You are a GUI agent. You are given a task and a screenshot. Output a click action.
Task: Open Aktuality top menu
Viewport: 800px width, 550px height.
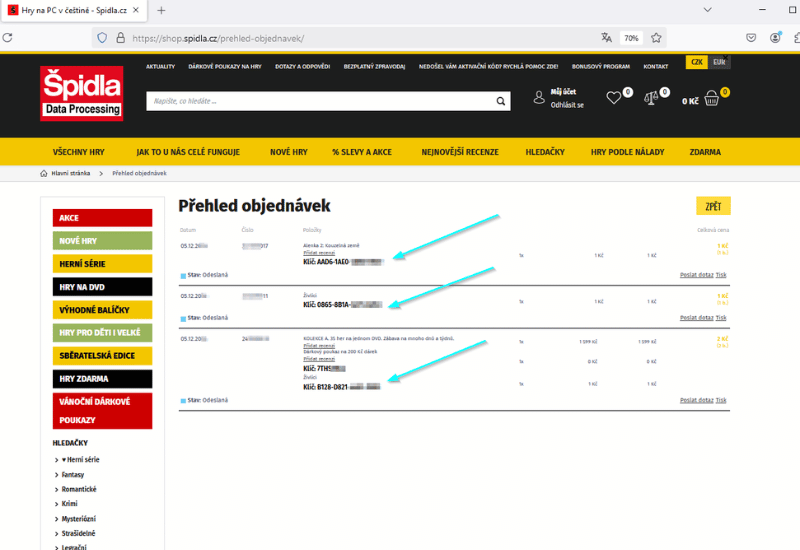pyautogui.click(x=161, y=66)
